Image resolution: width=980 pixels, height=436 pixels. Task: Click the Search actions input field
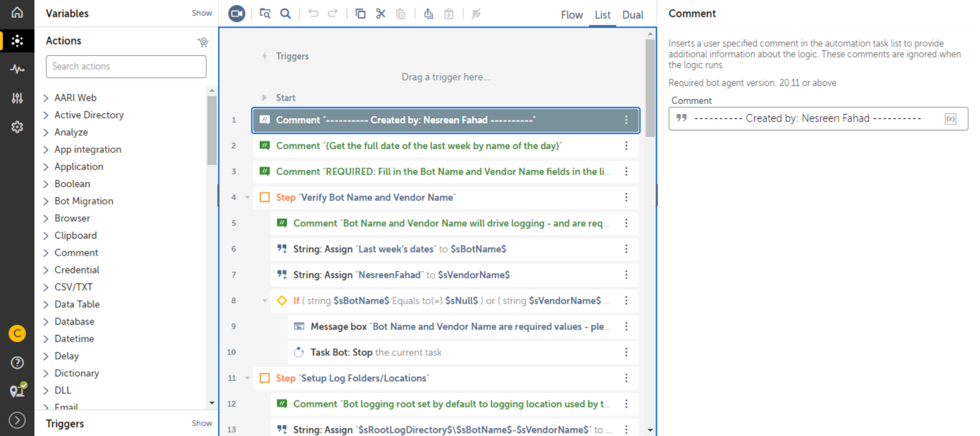pos(126,67)
